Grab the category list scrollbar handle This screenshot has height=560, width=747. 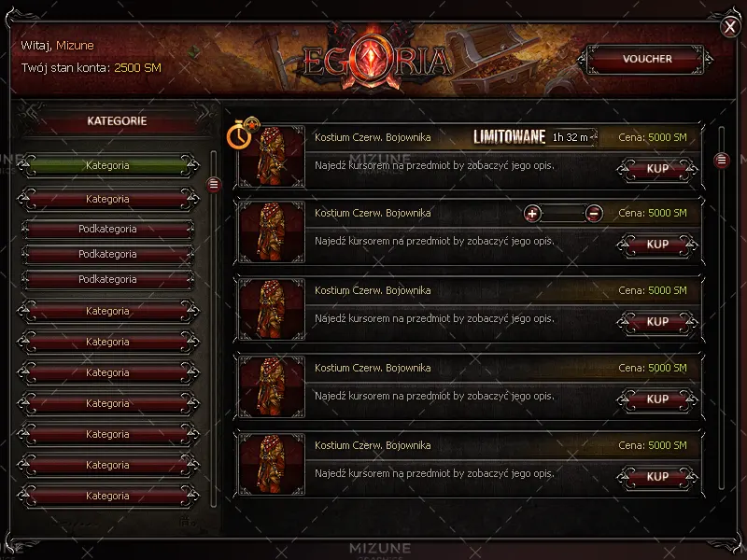pos(214,184)
